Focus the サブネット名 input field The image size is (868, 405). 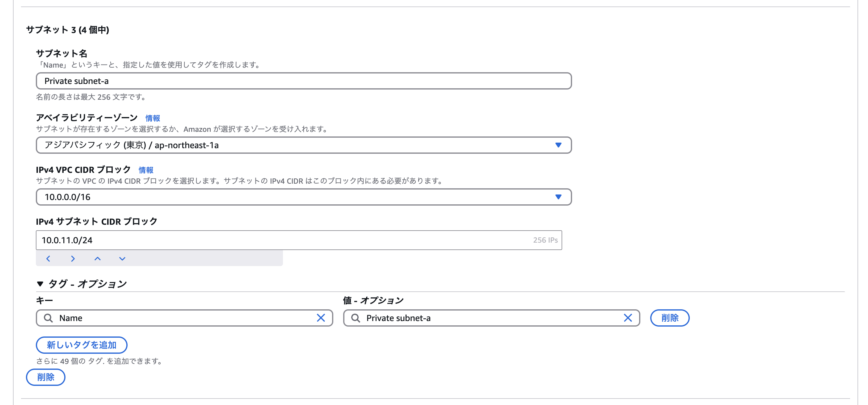click(303, 81)
